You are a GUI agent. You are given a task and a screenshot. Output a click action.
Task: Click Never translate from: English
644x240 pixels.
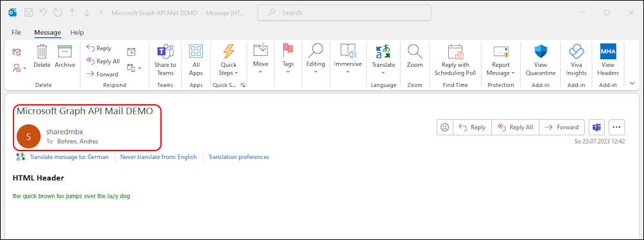tap(158, 157)
